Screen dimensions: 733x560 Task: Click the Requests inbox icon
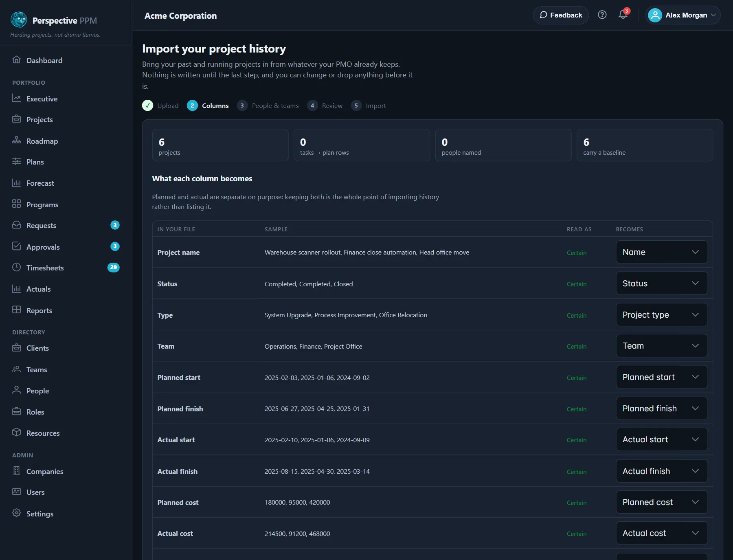click(x=16, y=225)
